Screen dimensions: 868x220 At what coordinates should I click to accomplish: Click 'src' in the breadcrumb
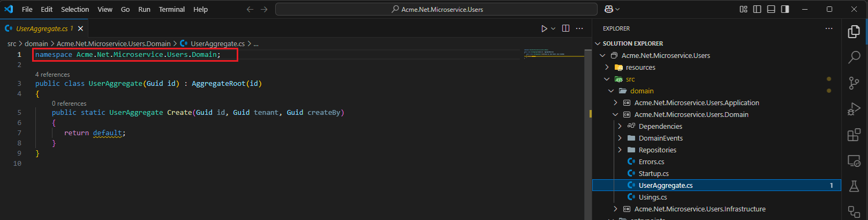[12, 43]
